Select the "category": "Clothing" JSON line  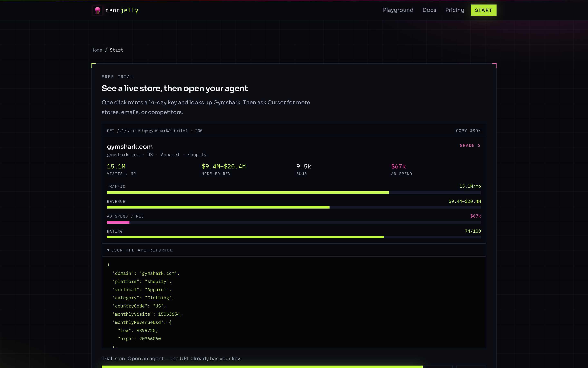[x=143, y=298]
